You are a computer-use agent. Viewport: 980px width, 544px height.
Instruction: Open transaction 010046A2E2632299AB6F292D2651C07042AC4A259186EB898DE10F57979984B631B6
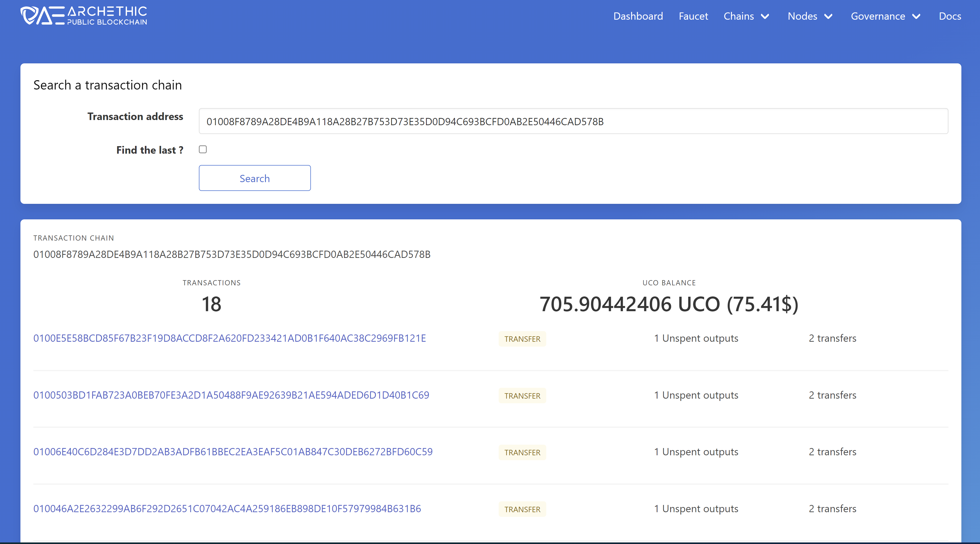[227, 509]
